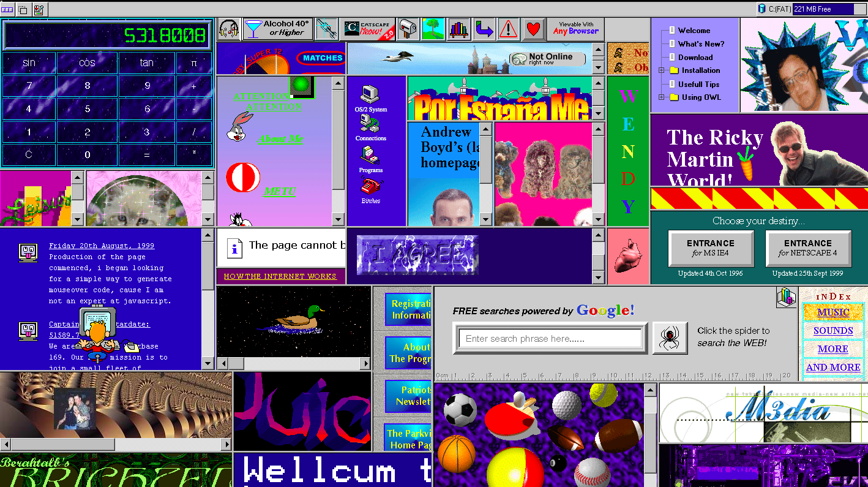Click the anatomical heart image on pink

(627, 256)
